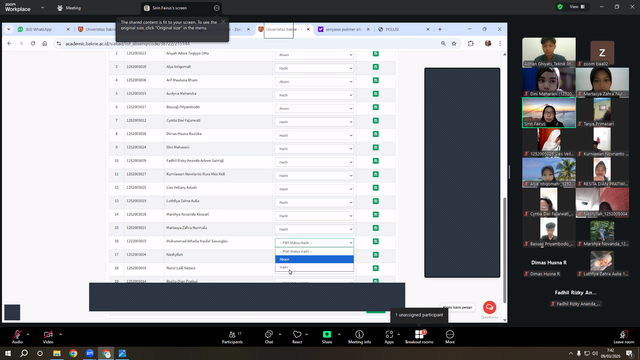Select Hadir option in the open dropdown
Screen dimensions: 640x360
(x=314, y=267)
